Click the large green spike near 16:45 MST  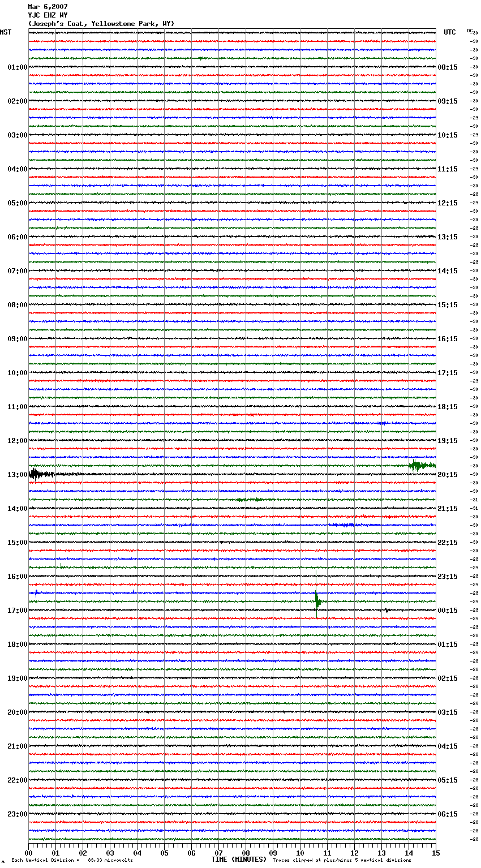[317, 599]
